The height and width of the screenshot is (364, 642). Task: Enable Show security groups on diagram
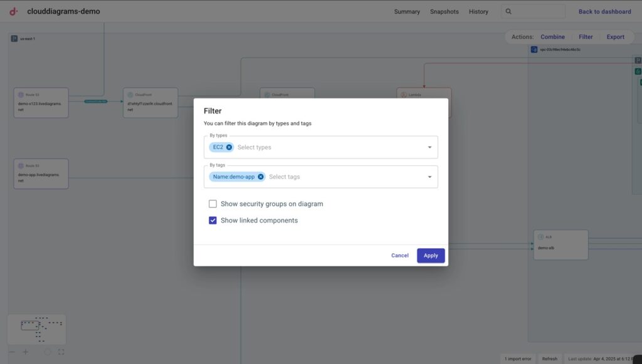[x=213, y=204]
